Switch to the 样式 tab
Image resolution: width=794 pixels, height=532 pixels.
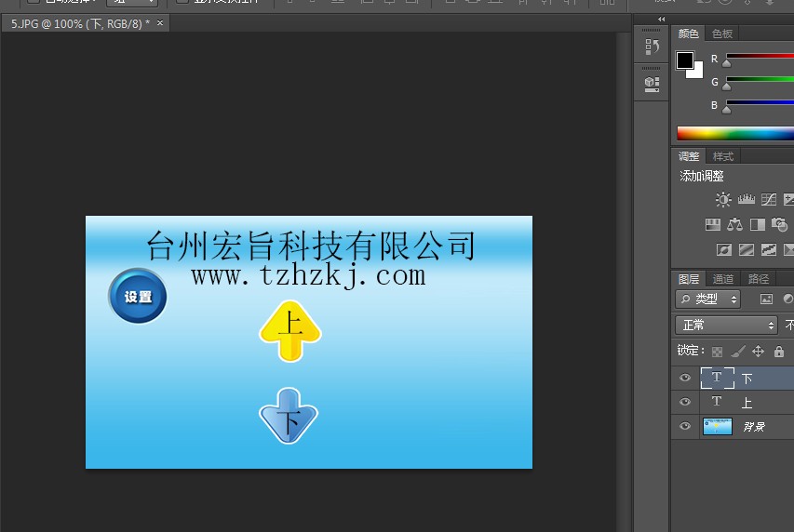tap(723, 156)
